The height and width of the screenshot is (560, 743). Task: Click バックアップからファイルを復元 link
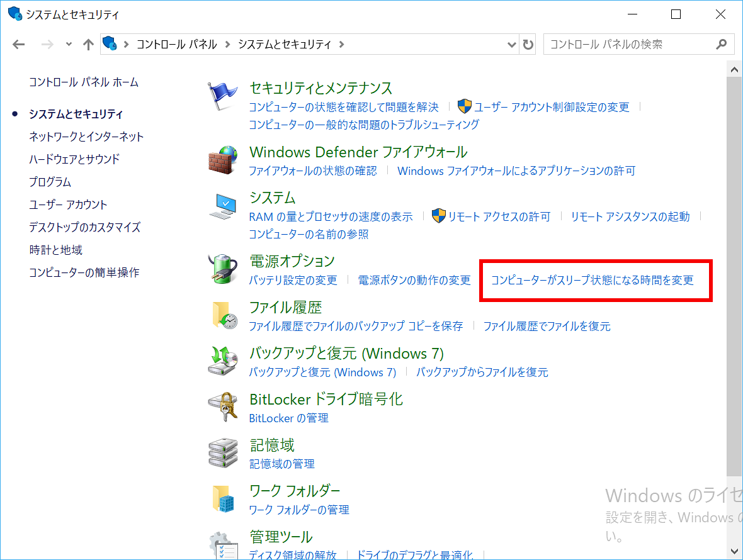[482, 372]
